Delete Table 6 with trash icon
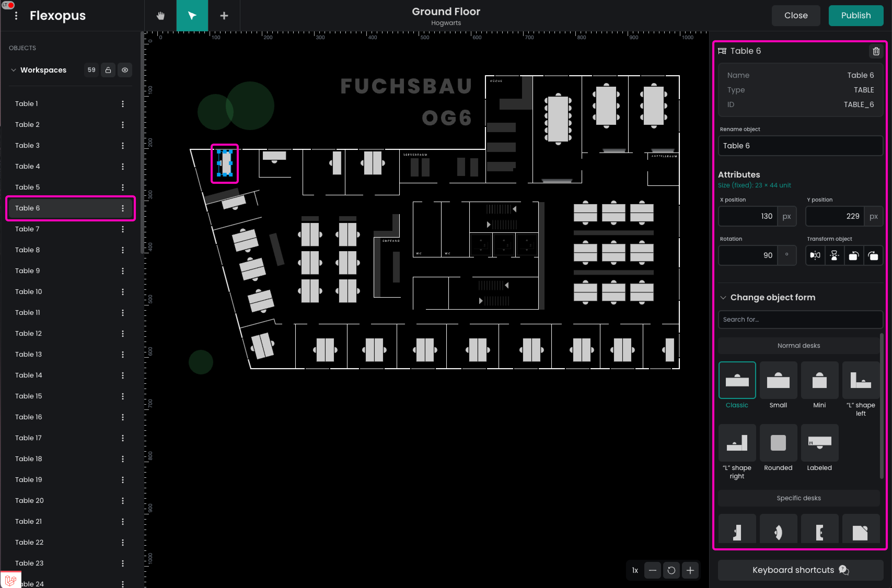The image size is (892, 588). click(x=876, y=51)
